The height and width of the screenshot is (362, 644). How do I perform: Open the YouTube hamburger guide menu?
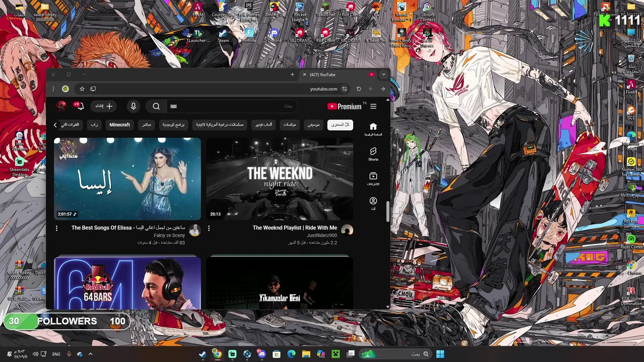coord(373,106)
